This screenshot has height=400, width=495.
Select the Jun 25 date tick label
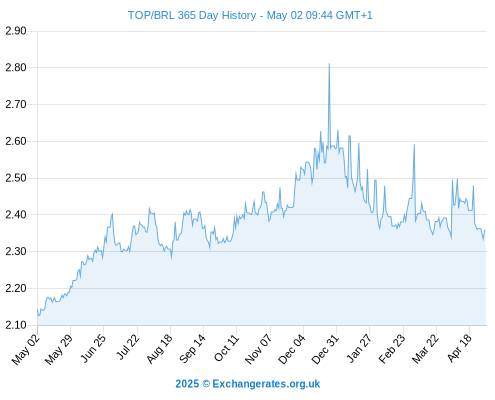point(93,348)
